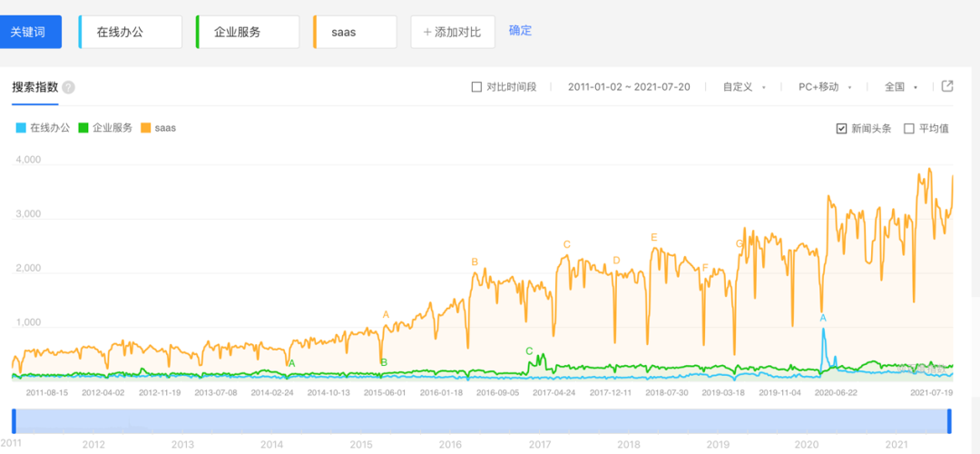Viewport: 980px width, 454px height.
Task: Uncheck the 新闻头条 checkbox
Action: coord(841,128)
